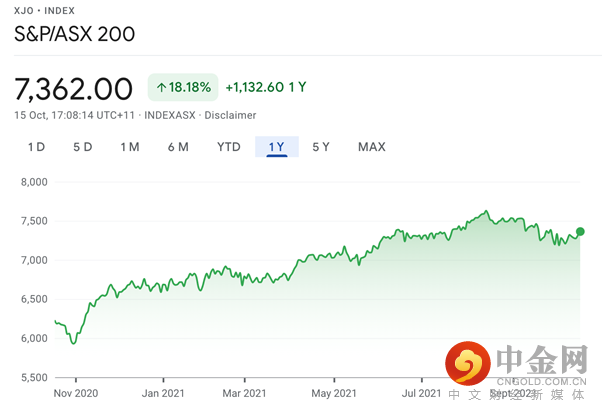The image size is (602, 413).
Task: Show the MAX range chart
Action: (x=372, y=148)
